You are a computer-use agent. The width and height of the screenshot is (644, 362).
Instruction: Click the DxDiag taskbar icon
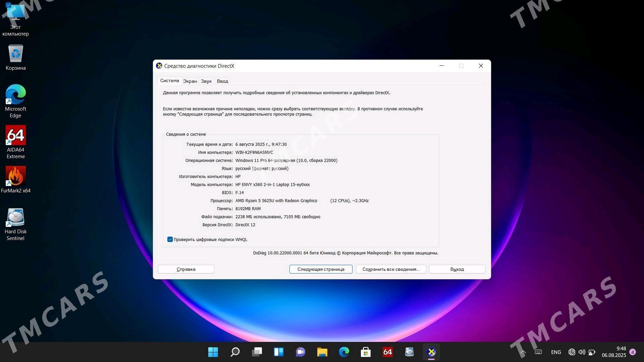pyautogui.click(x=431, y=352)
